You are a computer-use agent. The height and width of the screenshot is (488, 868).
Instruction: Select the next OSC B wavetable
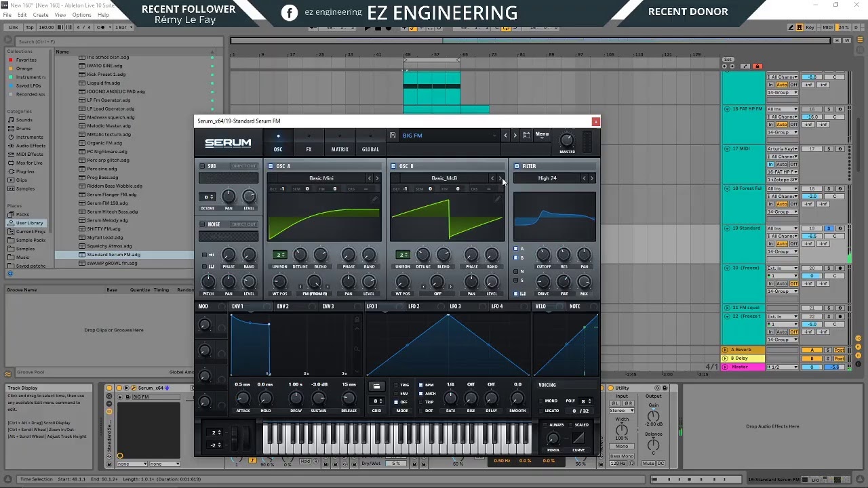[x=500, y=178]
